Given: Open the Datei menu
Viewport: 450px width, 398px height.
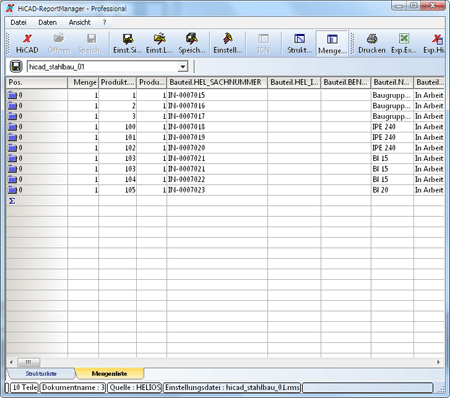Looking at the screenshot, I should click(18, 22).
